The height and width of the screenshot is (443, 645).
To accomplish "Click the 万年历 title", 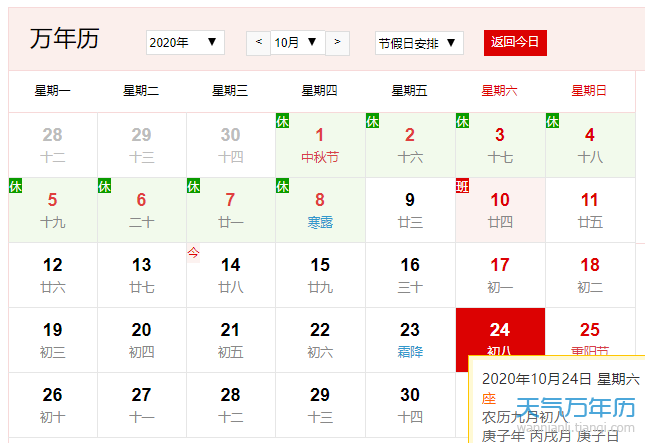I will (65, 39).
